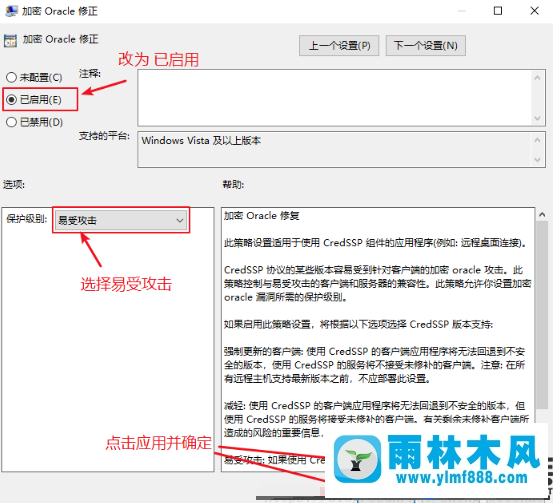Maximize the 加密 Oracle 修正 window
553x503 pixels.
click(498, 11)
